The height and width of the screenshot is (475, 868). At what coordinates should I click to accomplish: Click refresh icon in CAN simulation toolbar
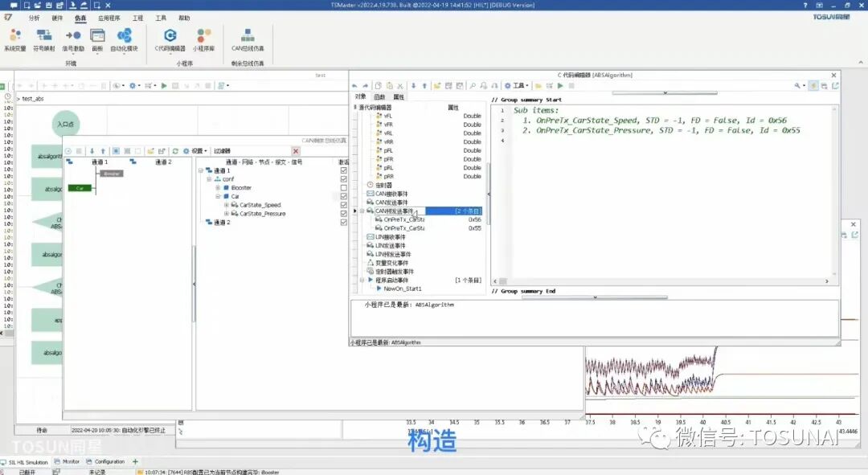point(175,151)
